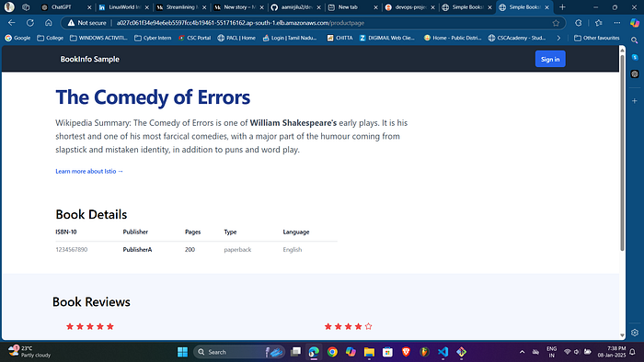Expand more bookmarks with the chevron

pos(558,38)
